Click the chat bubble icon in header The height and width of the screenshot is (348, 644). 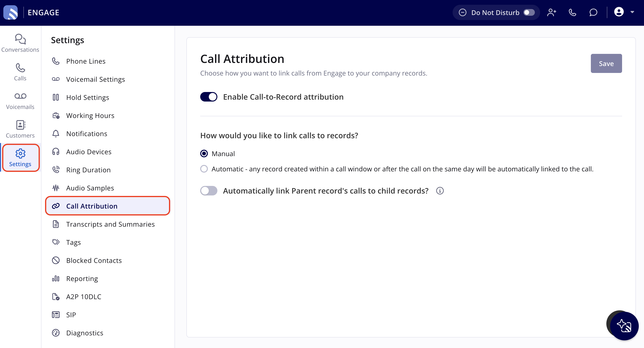593,12
